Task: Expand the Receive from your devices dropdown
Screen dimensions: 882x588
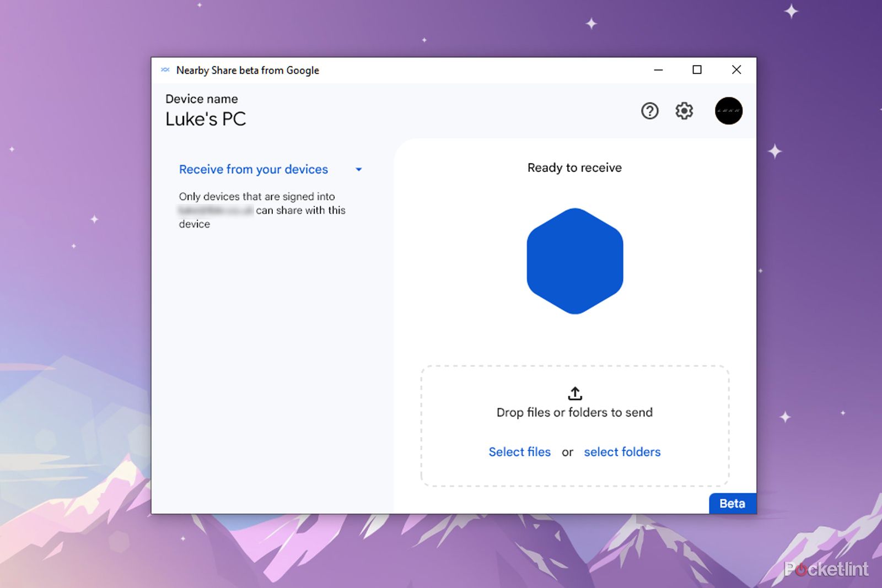Action: [271, 170]
